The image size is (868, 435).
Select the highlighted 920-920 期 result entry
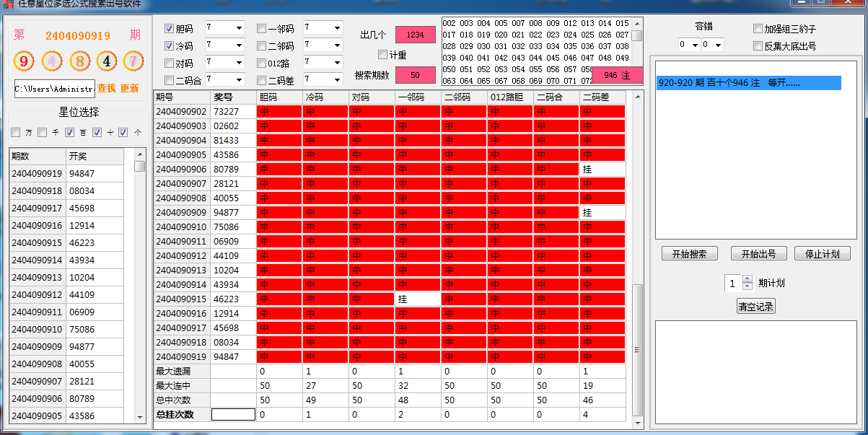[x=748, y=83]
